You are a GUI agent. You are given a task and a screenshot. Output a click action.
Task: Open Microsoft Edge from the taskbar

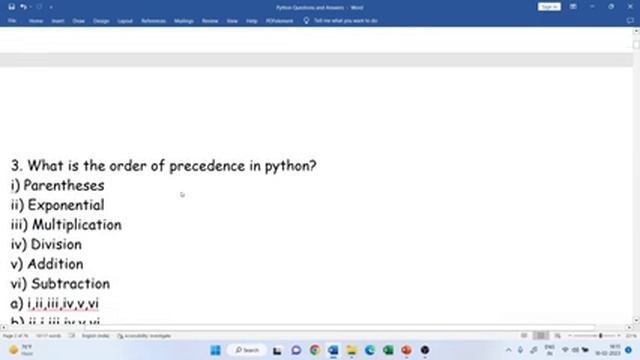[370, 350]
